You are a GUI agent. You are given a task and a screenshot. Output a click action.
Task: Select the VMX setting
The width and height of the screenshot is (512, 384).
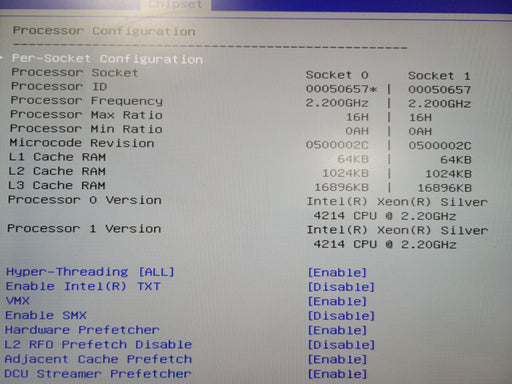(x=18, y=301)
